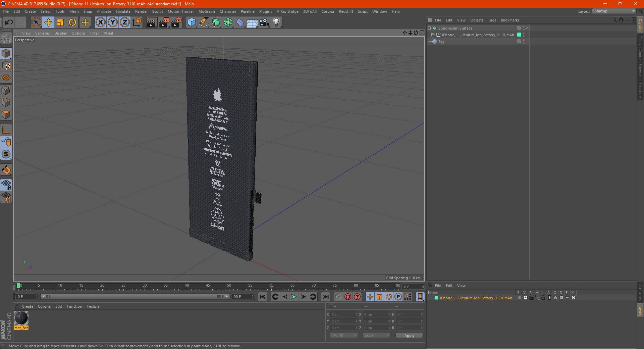Toggle Sky object visibility dots

click(524, 42)
